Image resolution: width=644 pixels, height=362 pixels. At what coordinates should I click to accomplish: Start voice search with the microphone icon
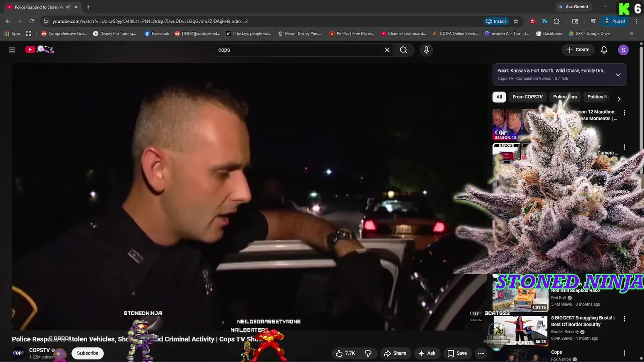point(426,50)
